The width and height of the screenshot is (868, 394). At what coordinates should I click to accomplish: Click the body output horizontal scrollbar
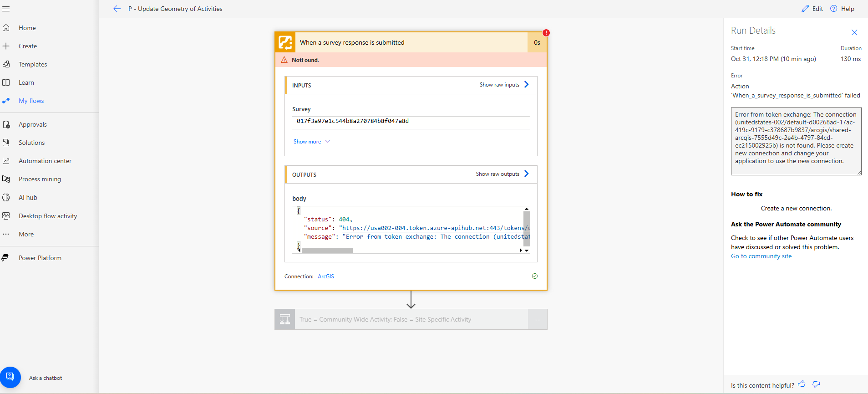(327, 251)
